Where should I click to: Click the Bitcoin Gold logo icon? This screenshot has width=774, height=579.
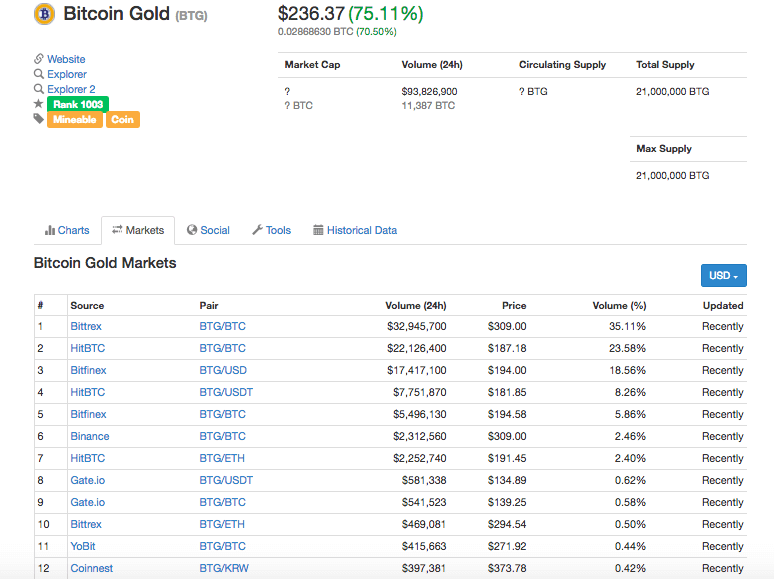pos(45,14)
